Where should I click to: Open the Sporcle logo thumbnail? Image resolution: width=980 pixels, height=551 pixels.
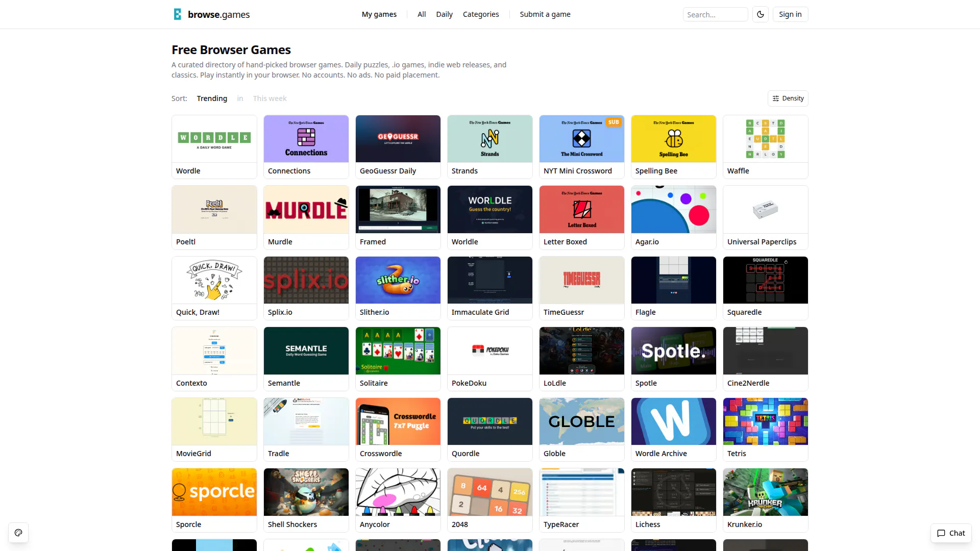[x=214, y=492]
